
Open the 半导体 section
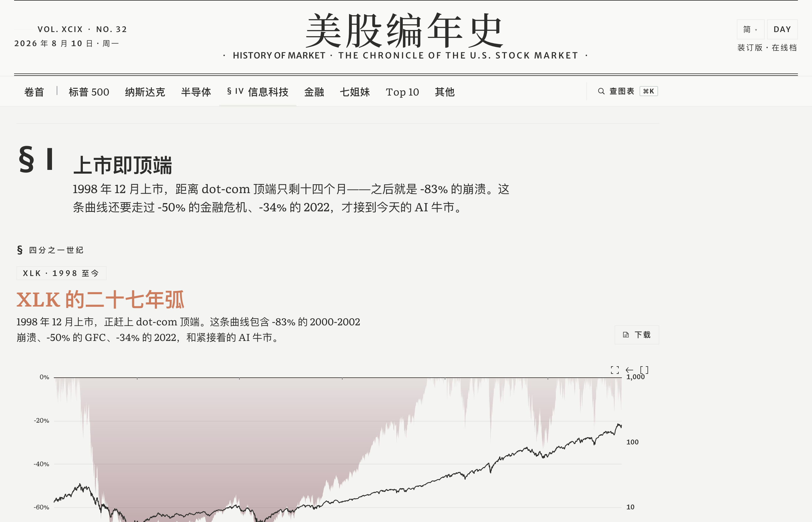196,92
